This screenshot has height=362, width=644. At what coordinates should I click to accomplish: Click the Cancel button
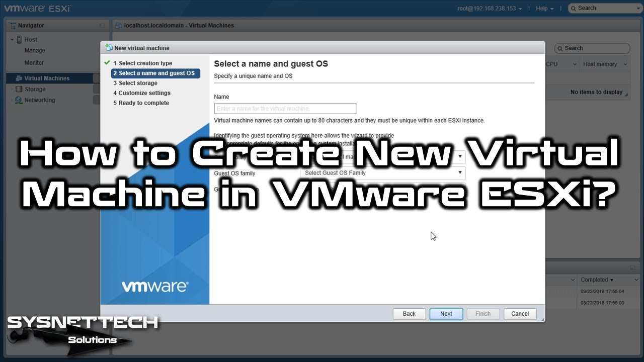point(520,314)
